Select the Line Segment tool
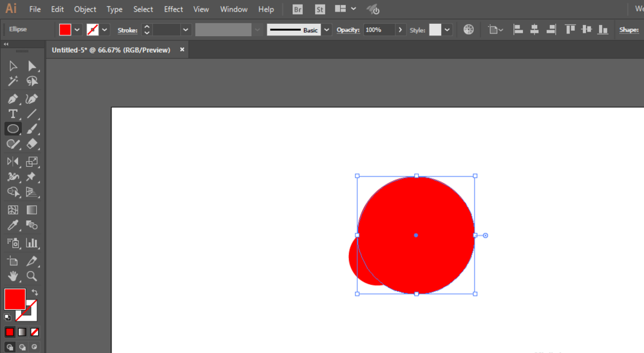The image size is (644, 353). pyautogui.click(x=32, y=114)
